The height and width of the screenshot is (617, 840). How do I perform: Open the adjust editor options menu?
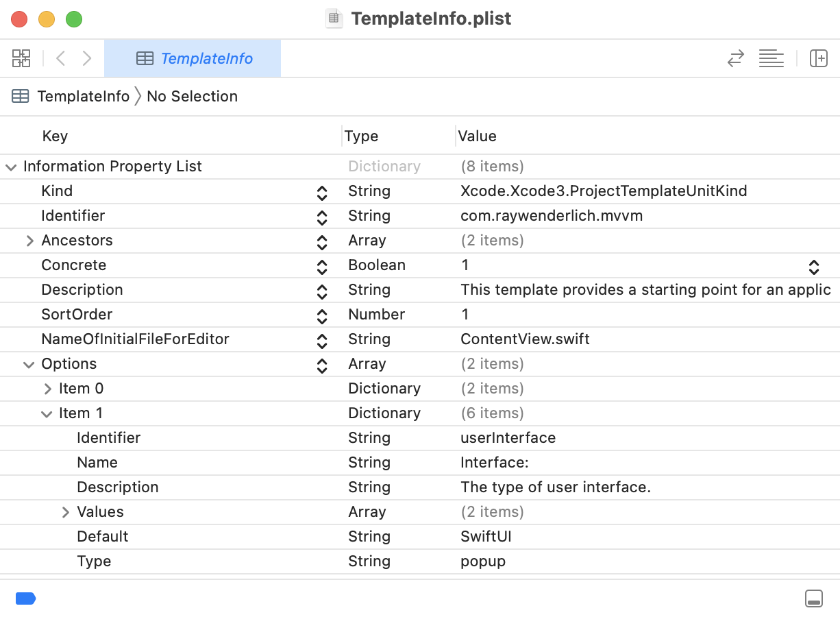point(771,58)
